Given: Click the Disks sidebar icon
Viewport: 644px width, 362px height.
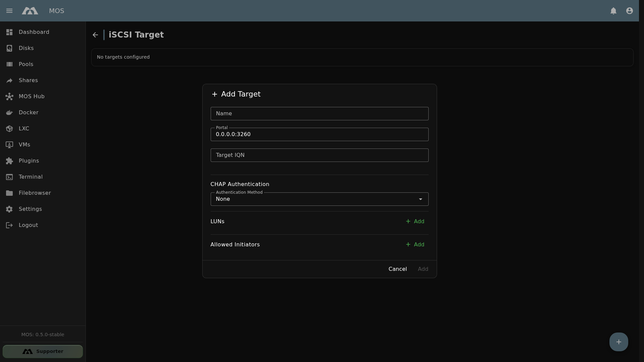Looking at the screenshot, I should [x=9, y=48].
